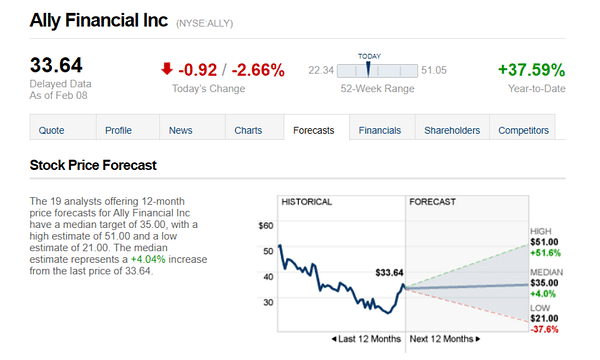
Task: Click the NYSE:ALLY ticker label
Action: pyautogui.click(x=204, y=24)
